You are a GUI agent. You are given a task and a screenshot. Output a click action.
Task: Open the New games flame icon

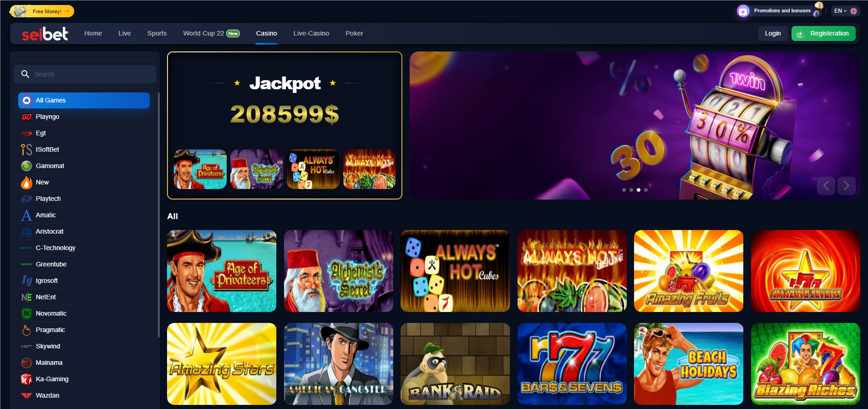click(26, 182)
